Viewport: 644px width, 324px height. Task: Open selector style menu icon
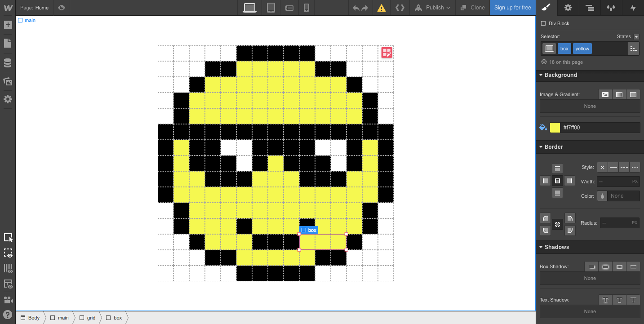634,49
